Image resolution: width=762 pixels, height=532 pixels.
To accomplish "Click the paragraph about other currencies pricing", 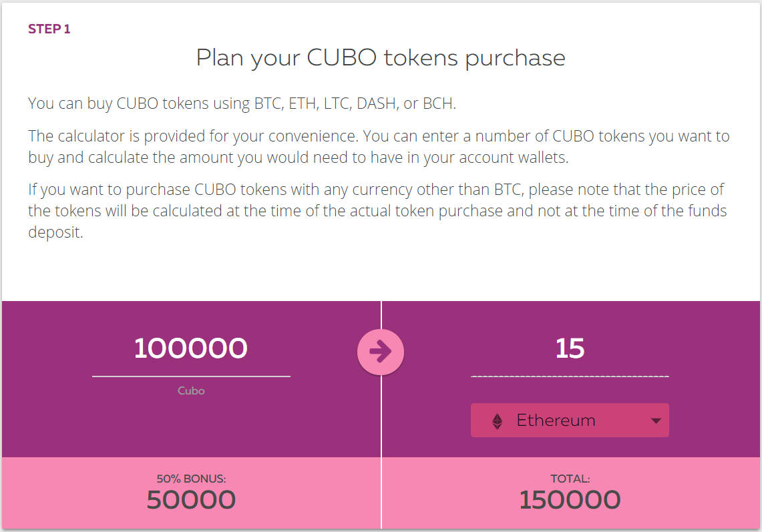I will pos(377,210).
